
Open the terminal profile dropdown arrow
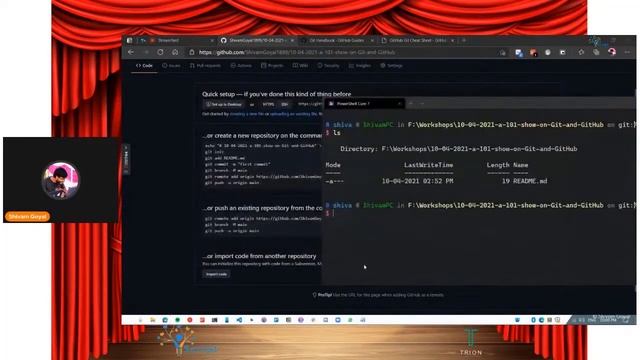[422, 104]
